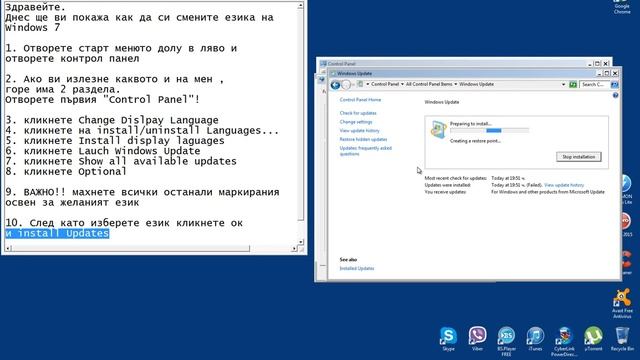Click the Search Control Panel field
640x360 pixels.
point(595,84)
